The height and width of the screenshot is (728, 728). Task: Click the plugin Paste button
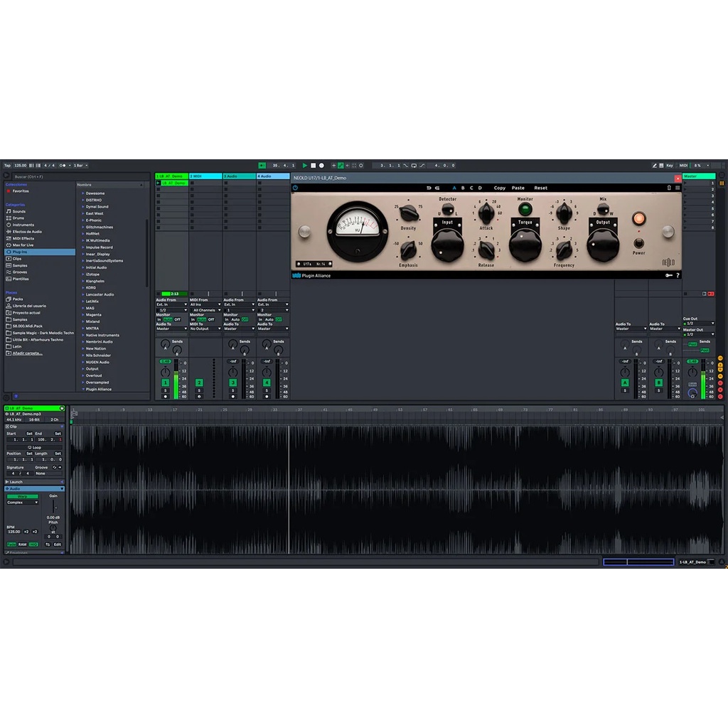point(518,188)
